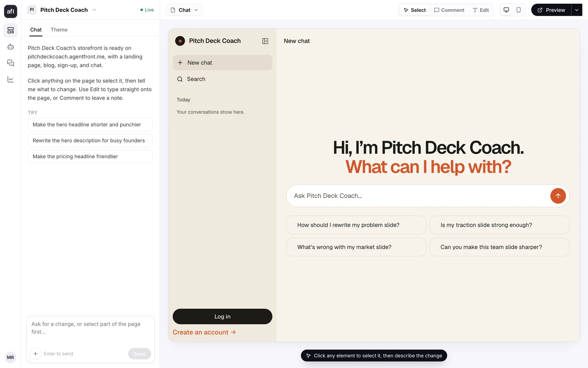Pick 'Rewrite the hero description for busy founders'
Image resolution: width=588 pixels, height=368 pixels.
(x=90, y=141)
